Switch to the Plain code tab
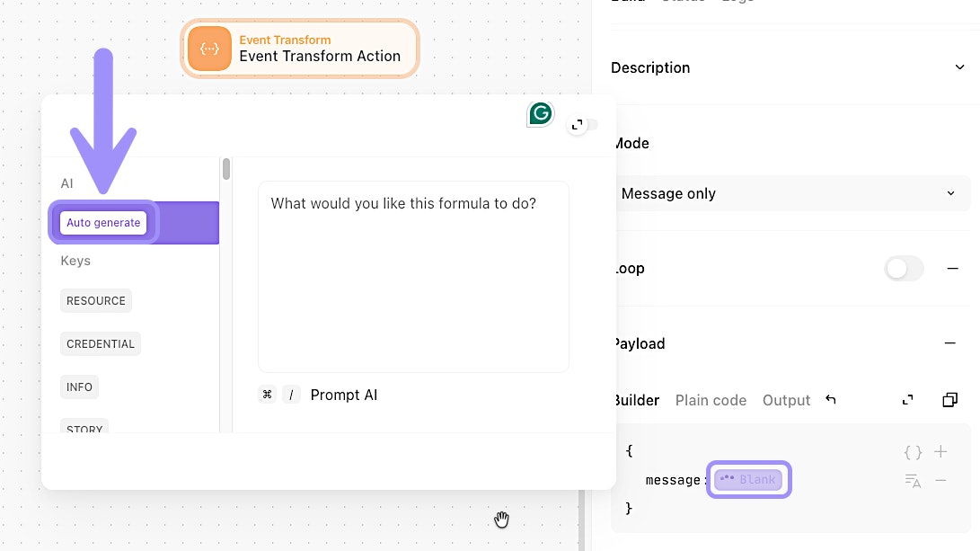The width and height of the screenshot is (980, 551). 711,400
